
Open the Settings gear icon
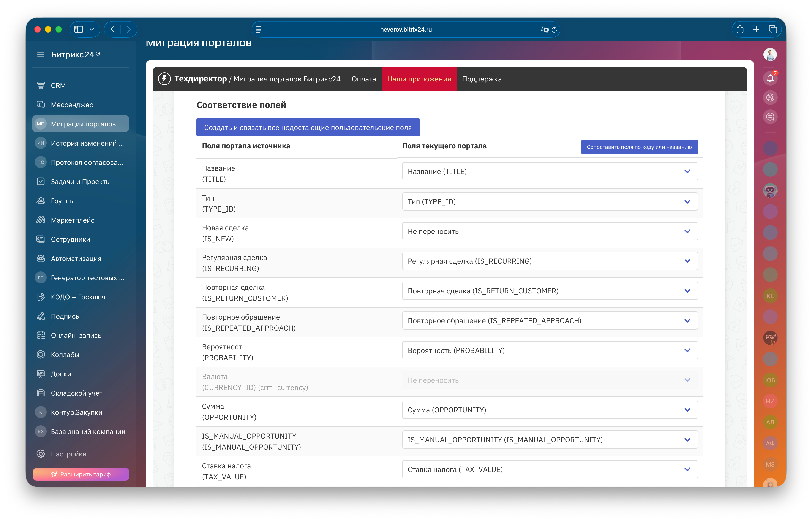tap(41, 454)
